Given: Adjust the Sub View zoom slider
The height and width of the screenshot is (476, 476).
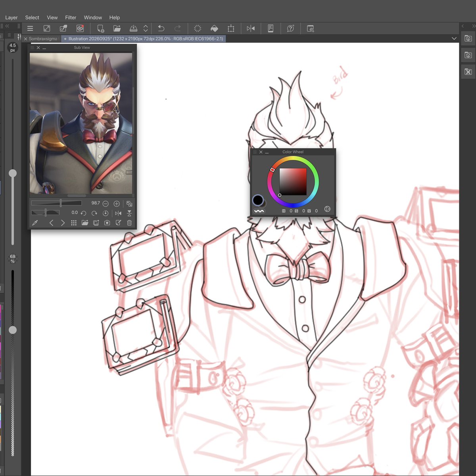Looking at the screenshot, I should pos(56,203).
